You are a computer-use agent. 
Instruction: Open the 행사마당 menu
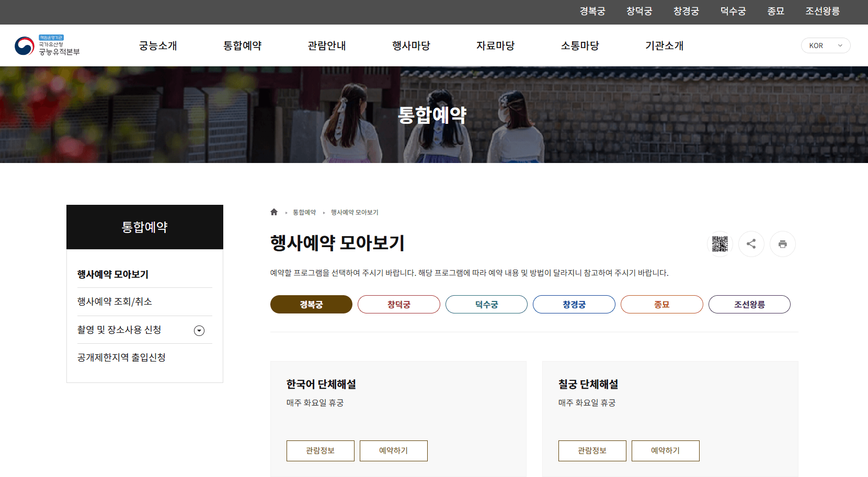click(x=412, y=45)
